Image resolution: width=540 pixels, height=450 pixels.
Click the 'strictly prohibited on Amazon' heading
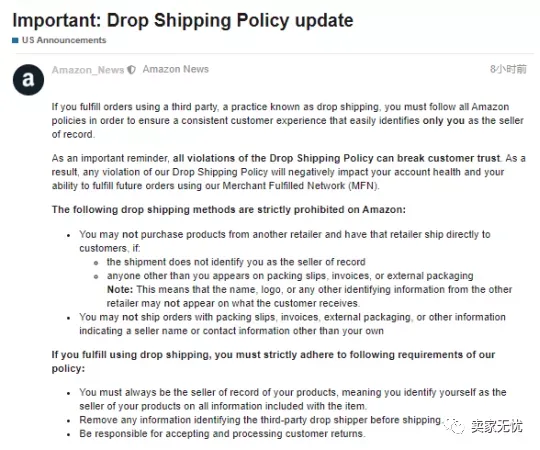229,210
